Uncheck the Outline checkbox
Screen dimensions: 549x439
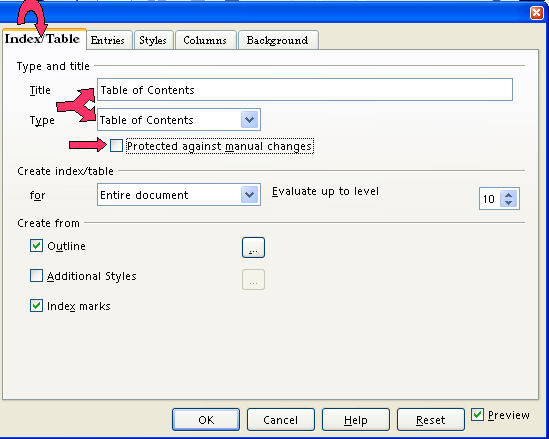(36, 245)
